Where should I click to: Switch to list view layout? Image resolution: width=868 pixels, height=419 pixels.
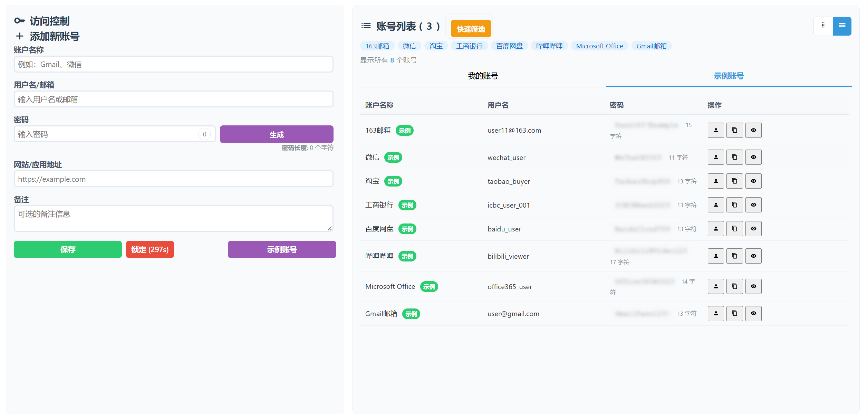point(842,26)
